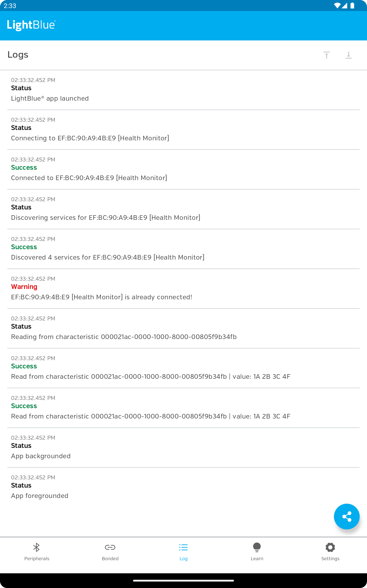
Task: Jump to top of logs arrow icon
Action: [326, 55]
